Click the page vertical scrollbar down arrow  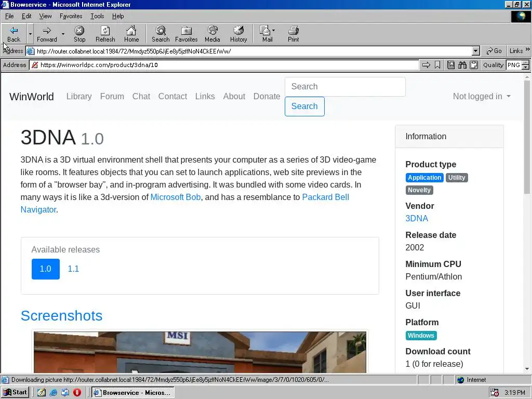(x=527, y=368)
